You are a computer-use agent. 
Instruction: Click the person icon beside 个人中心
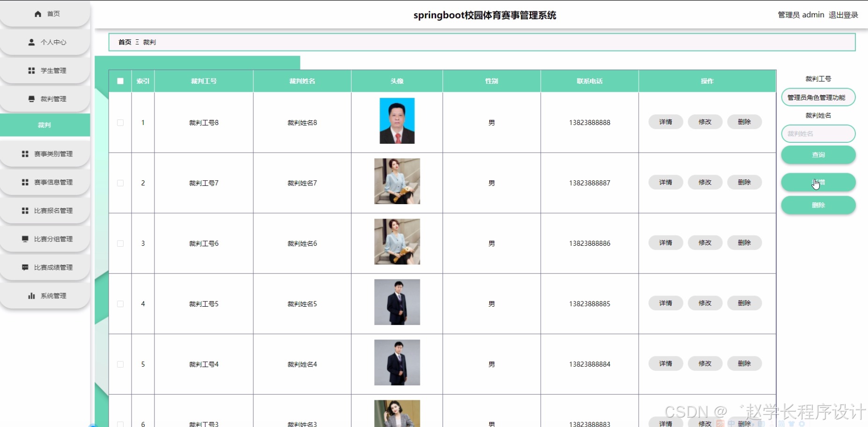coord(31,42)
